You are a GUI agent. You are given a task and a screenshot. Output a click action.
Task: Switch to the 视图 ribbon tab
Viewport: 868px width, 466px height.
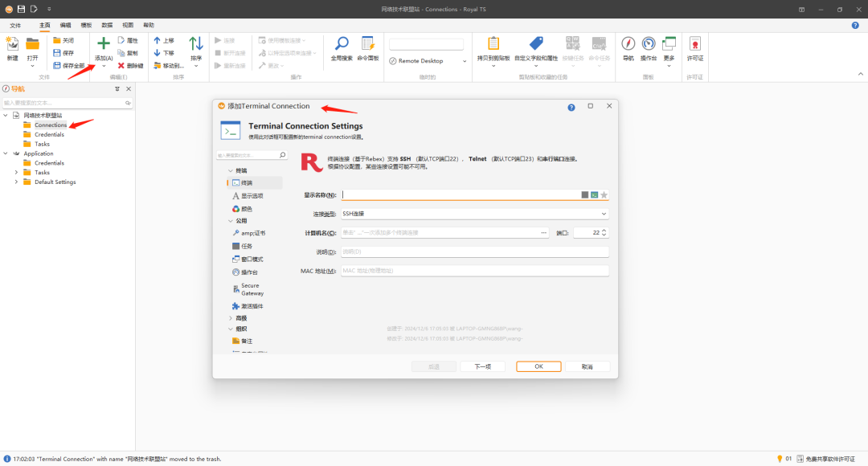[128, 26]
